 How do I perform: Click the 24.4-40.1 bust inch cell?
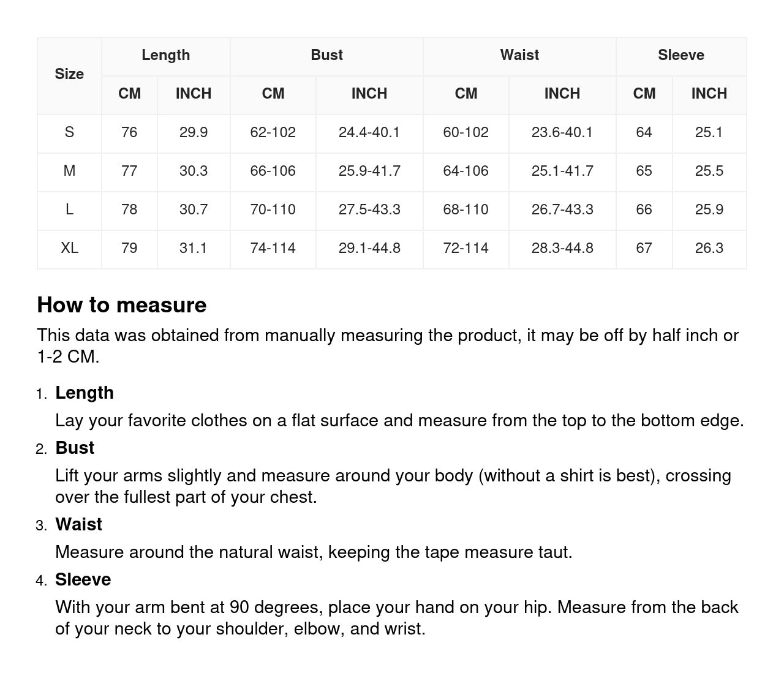click(369, 132)
